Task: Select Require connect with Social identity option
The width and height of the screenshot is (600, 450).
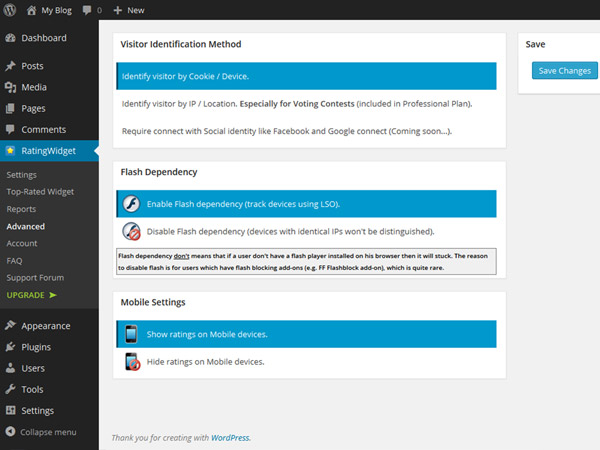Action: (306, 131)
